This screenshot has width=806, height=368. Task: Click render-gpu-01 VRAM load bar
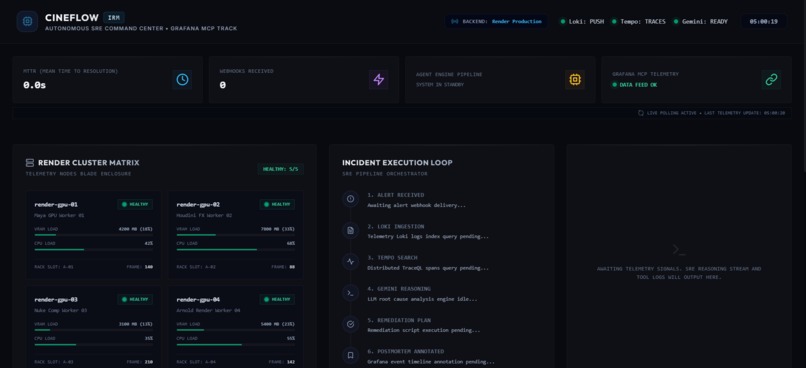click(x=94, y=235)
